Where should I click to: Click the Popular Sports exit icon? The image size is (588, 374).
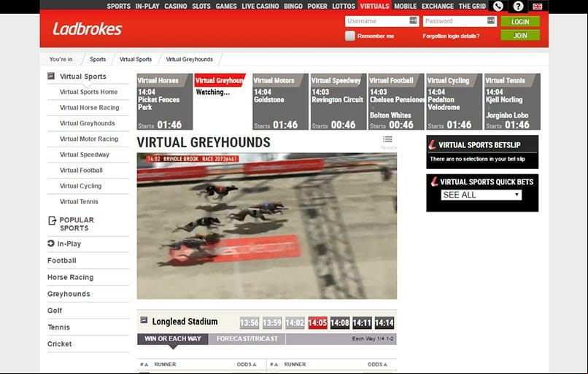52,220
